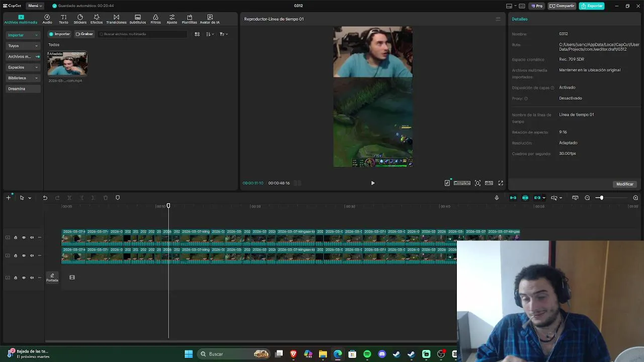Lock the top video track
Viewport: 644px width, 362px height.
click(16, 237)
